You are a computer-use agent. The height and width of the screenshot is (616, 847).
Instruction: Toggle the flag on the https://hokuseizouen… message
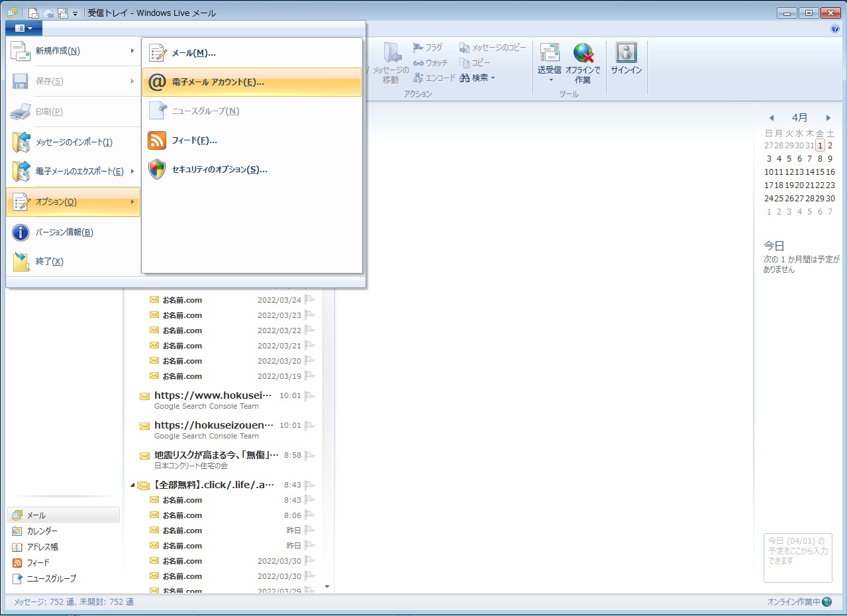pos(309,425)
